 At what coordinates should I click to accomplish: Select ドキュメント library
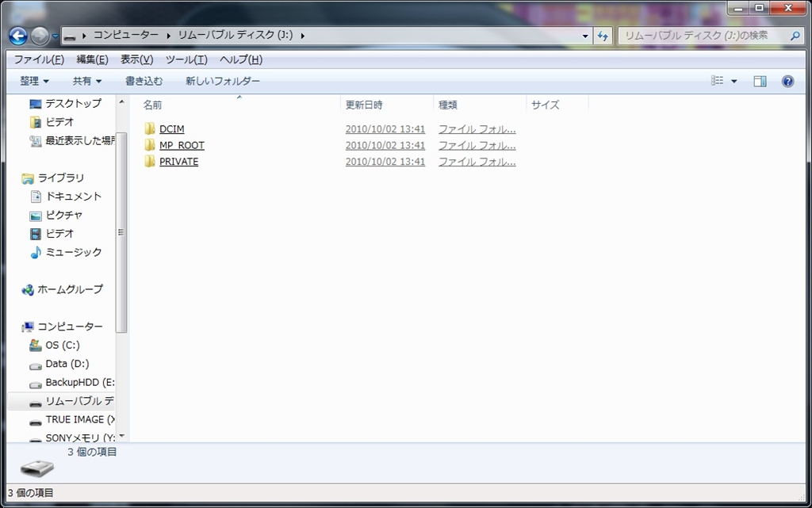74,197
